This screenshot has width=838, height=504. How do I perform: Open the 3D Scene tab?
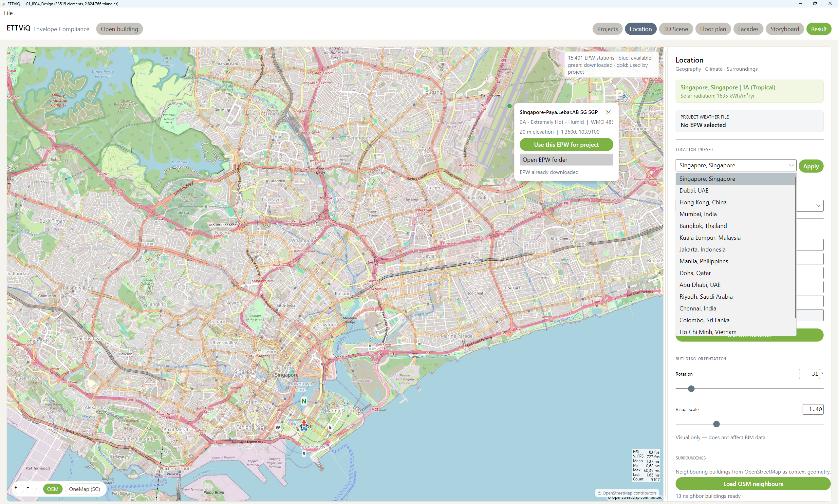point(676,29)
